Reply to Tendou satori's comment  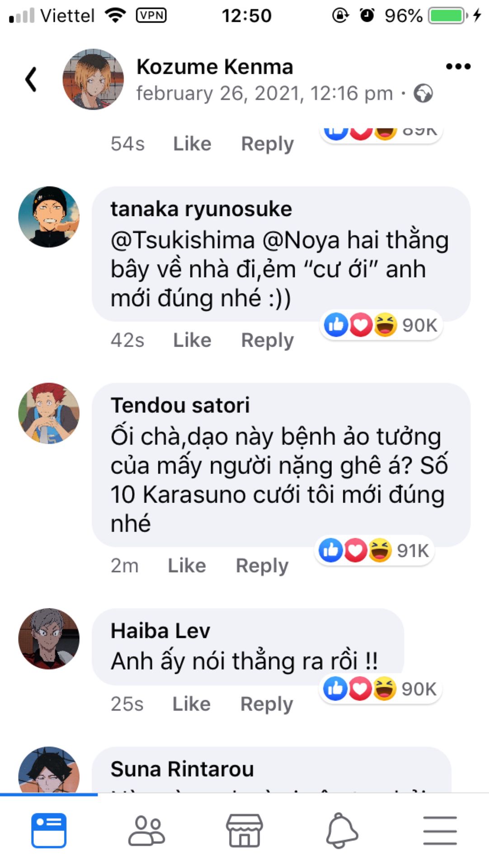[x=262, y=566]
